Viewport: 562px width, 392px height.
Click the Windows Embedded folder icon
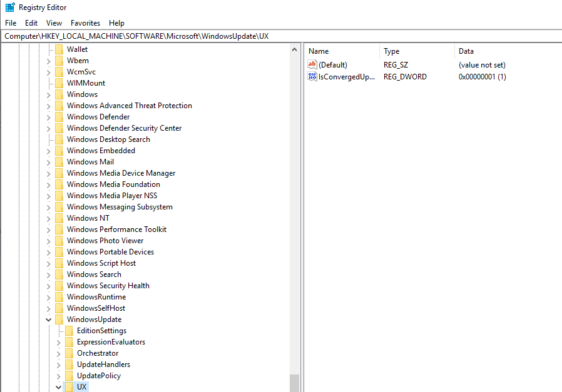pos(59,150)
